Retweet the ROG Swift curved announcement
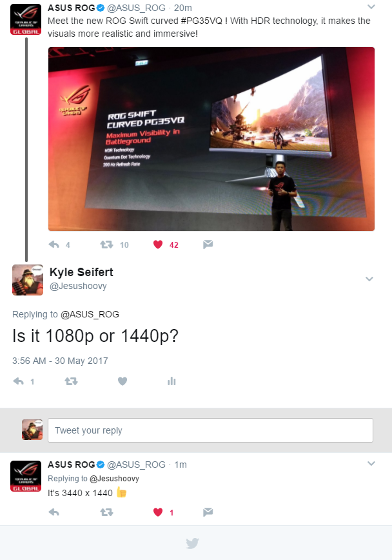The height and width of the screenshot is (560, 392). (x=106, y=245)
